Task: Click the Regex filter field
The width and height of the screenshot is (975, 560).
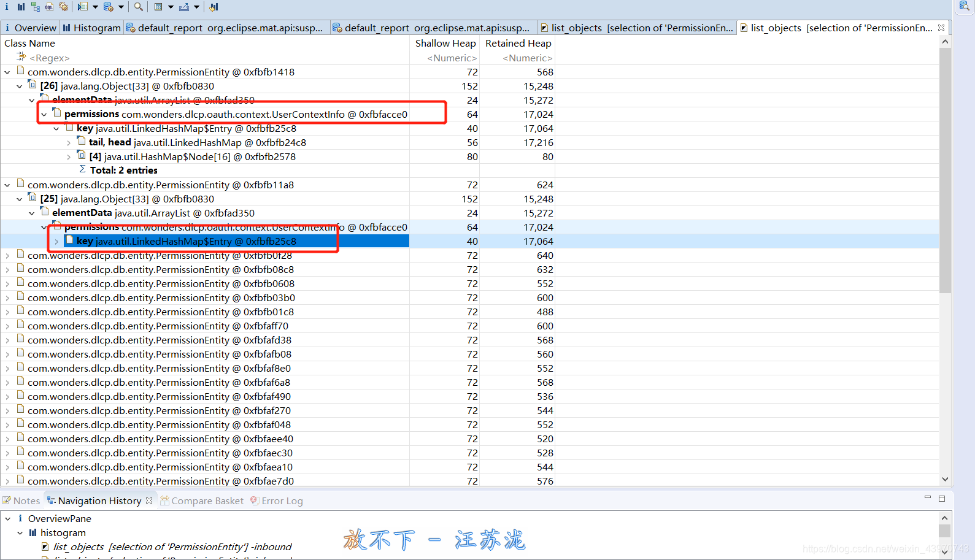Action: point(49,58)
